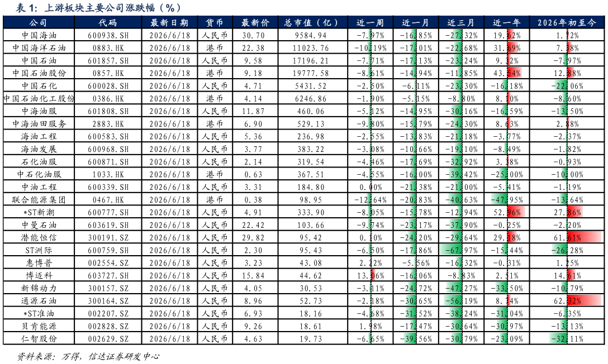The image size is (608, 364).
Task: Click the source note 资料来源
Action: pyautogui.click(x=88, y=356)
